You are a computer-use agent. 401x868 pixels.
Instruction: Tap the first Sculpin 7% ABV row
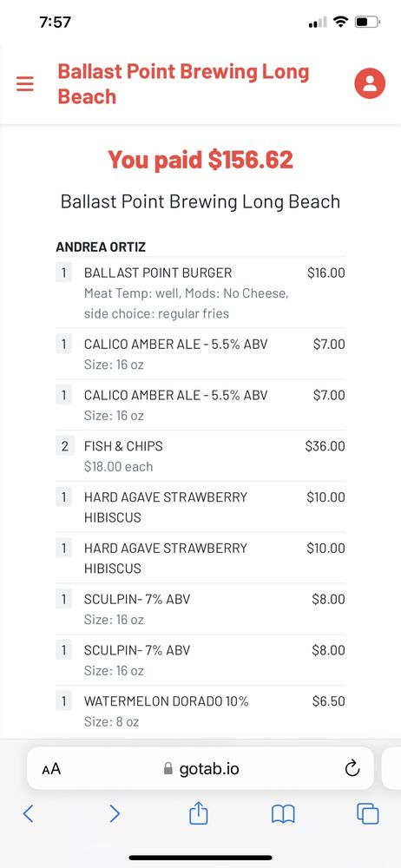(200, 609)
